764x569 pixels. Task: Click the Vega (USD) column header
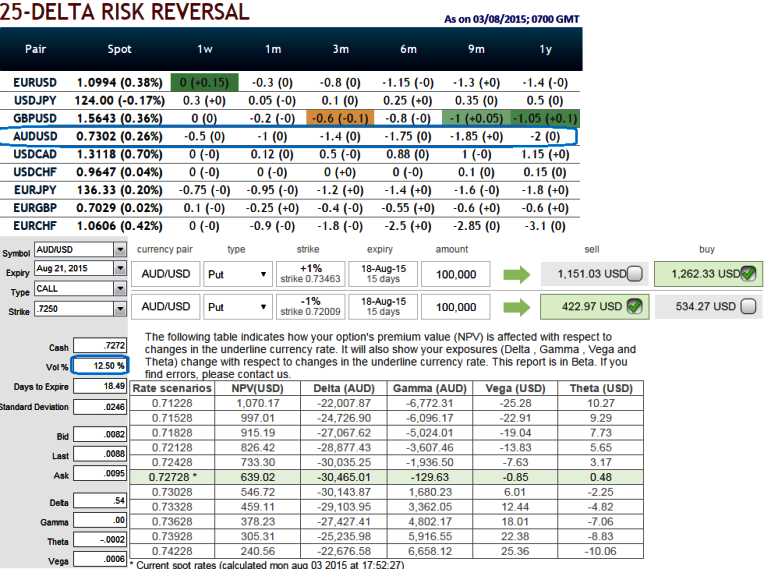click(x=515, y=388)
